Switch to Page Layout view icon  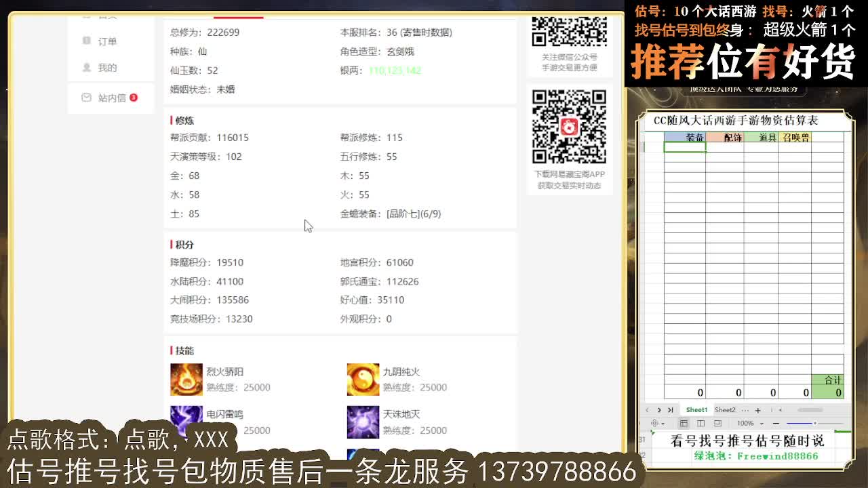point(701,423)
